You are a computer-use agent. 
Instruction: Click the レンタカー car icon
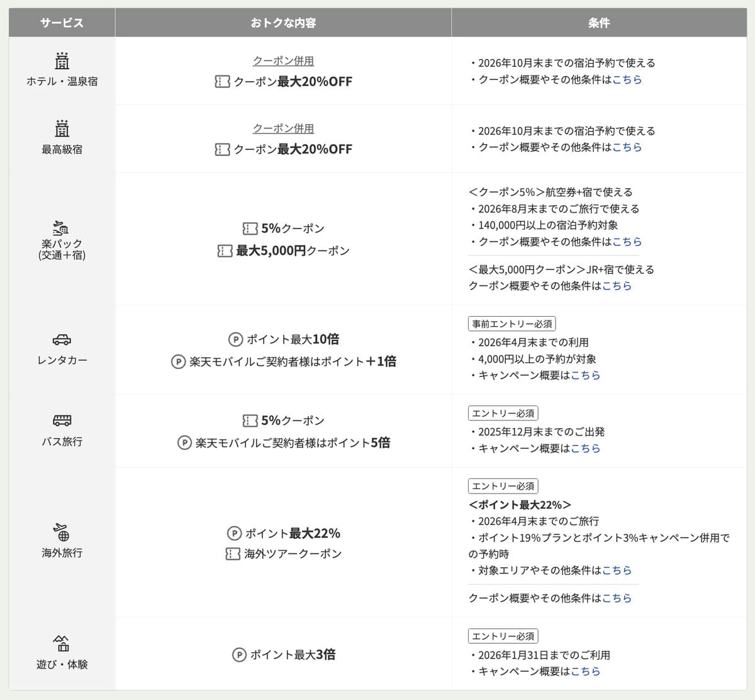(60, 340)
